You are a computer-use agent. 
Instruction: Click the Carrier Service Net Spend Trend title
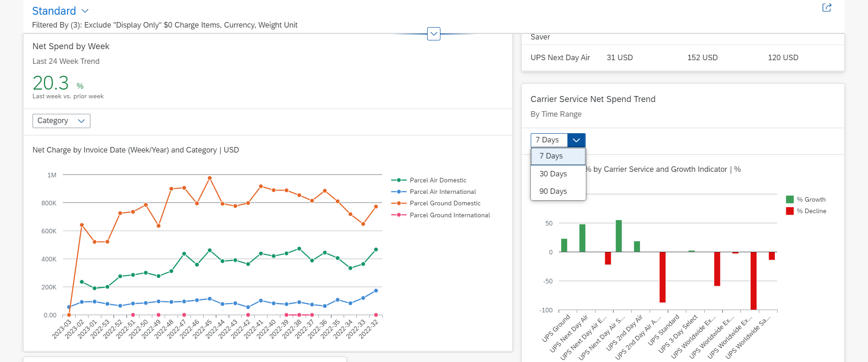[593, 99]
